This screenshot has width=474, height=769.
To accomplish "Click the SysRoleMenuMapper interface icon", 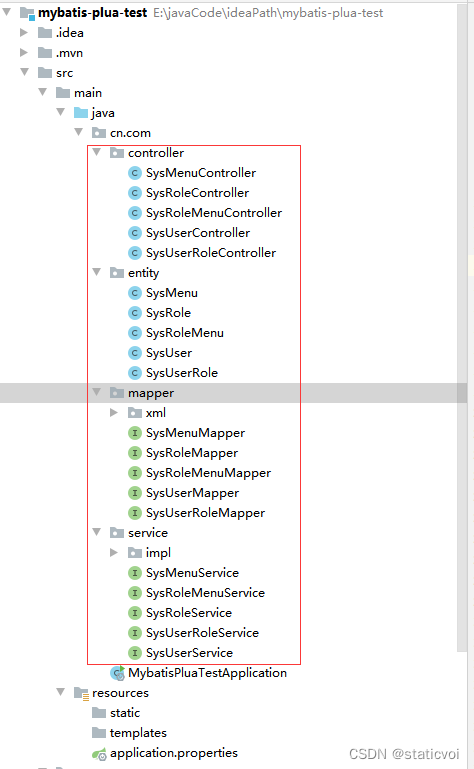I will point(134,473).
